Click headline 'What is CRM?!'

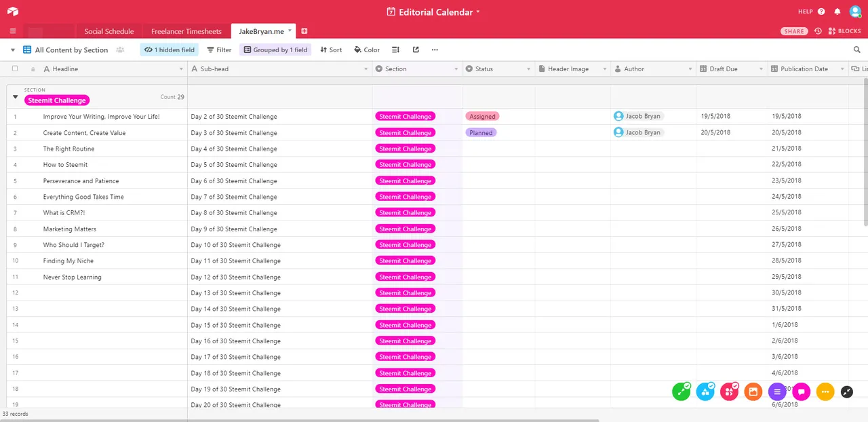(x=64, y=213)
